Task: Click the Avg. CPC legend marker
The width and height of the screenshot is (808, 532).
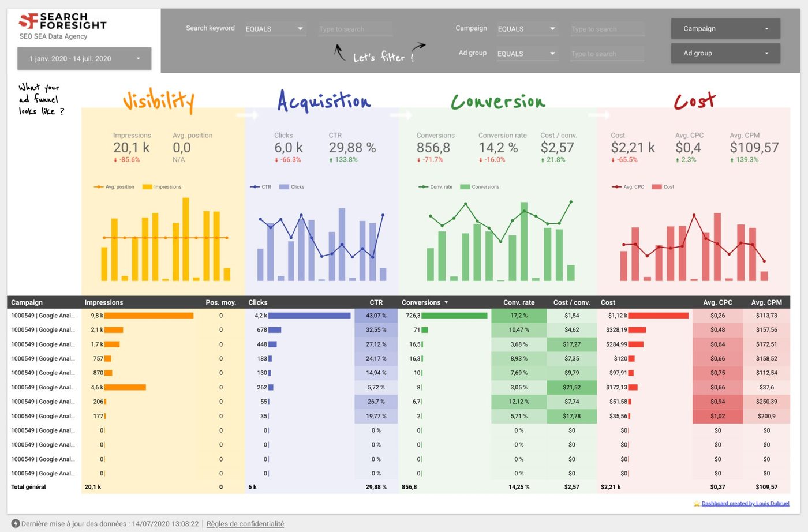Action: tap(617, 187)
